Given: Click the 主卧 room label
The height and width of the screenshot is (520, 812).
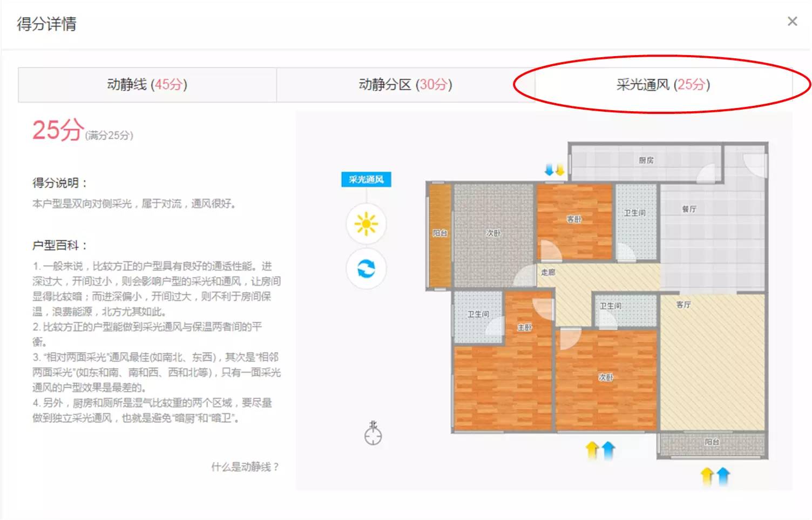Looking at the screenshot, I should pos(525,327).
